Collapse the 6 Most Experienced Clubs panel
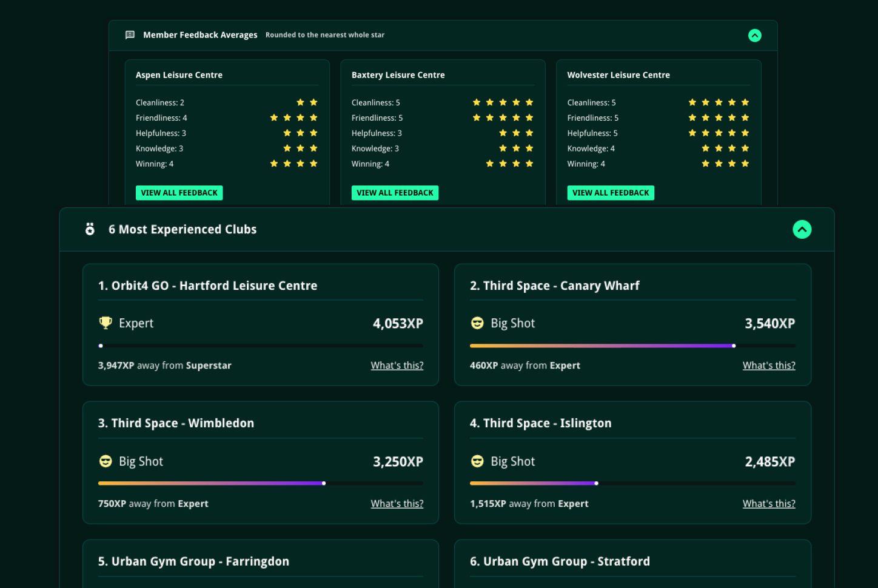Screen dimensions: 878x588 click(x=802, y=229)
